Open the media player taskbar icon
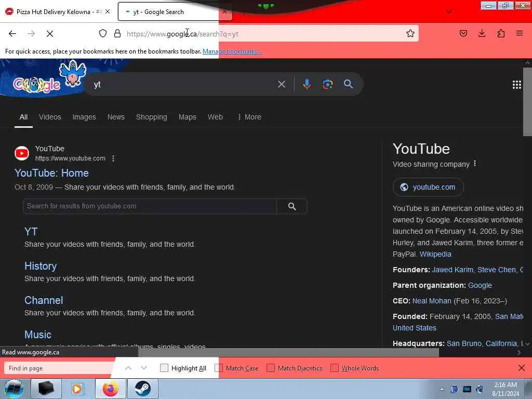 click(77, 389)
